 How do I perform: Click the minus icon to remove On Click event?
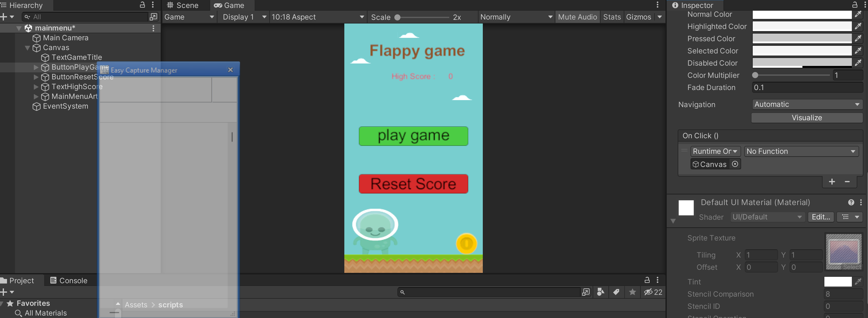click(x=847, y=182)
